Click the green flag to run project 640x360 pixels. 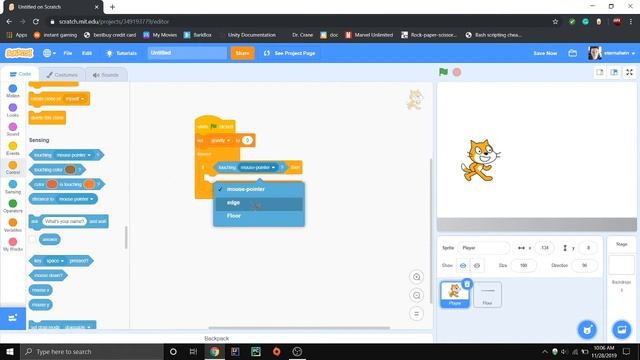443,72
